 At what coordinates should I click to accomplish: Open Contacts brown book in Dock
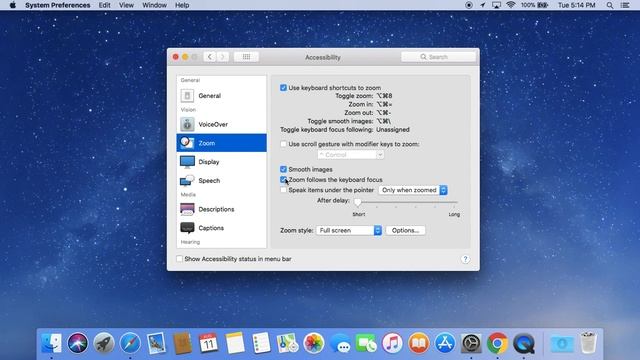coord(182,343)
